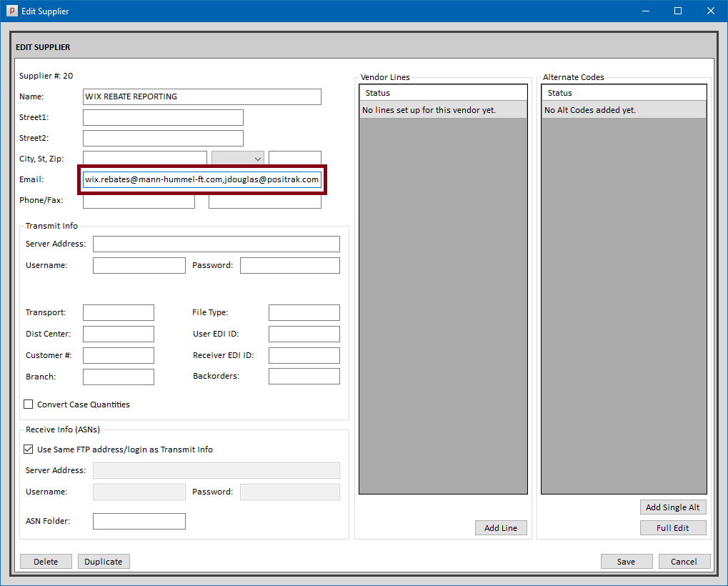The image size is (728, 586).
Task: Click the Receiver EDI ID field
Action: click(x=304, y=355)
